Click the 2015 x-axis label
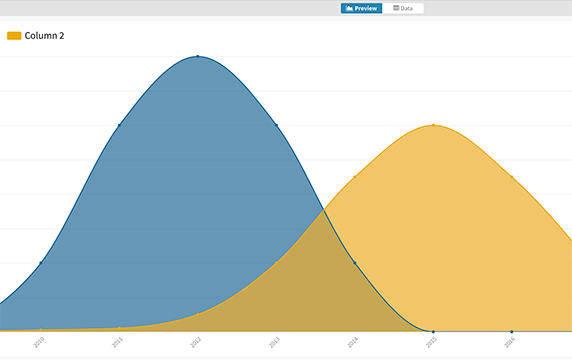Screen dimensions: 572x360 [x=431, y=342]
